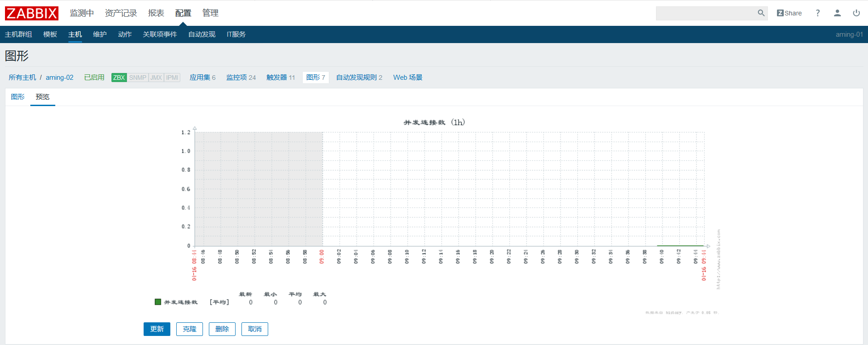The height and width of the screenshot is (345, 868).
Task: Open the 资产记录 top menu
Action: click(121, 13)
